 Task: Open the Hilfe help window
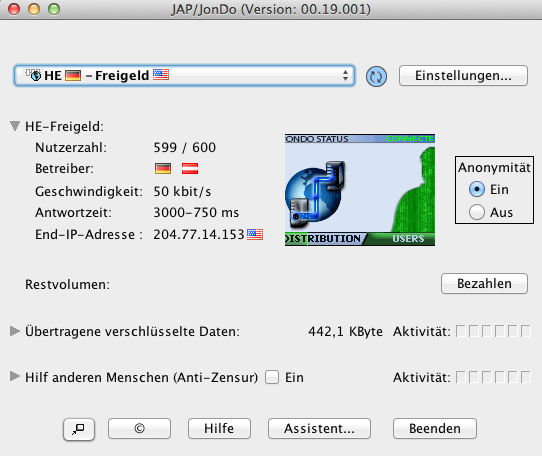pos(219,429)
